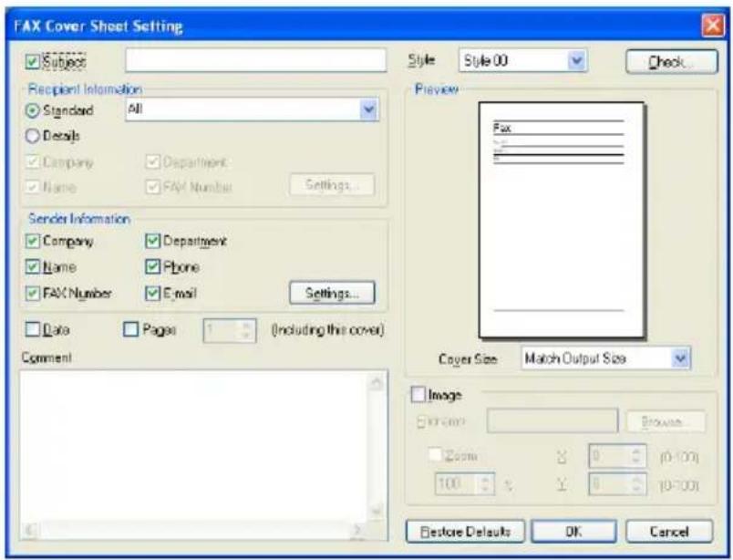Click the Cancel button
Screen dimensions: 733x560
click(x=669, y=532)
